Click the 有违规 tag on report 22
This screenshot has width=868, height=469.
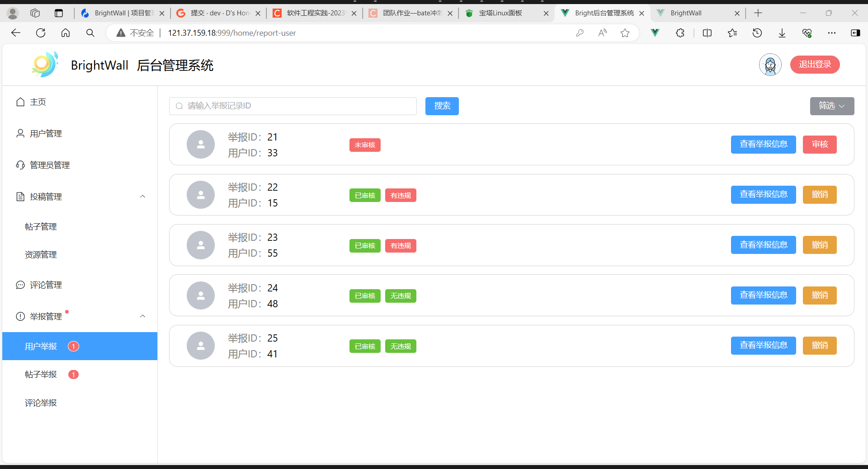tap(401, 195)
